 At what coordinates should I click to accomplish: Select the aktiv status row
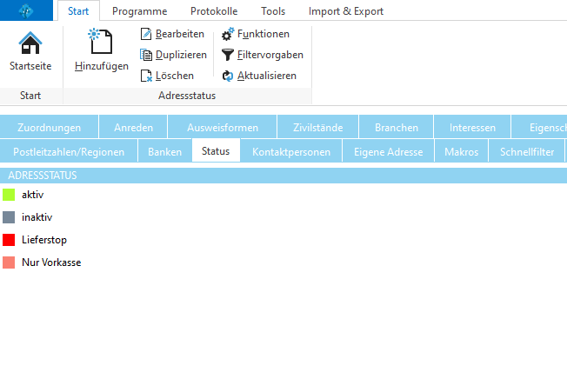(283, 195)
